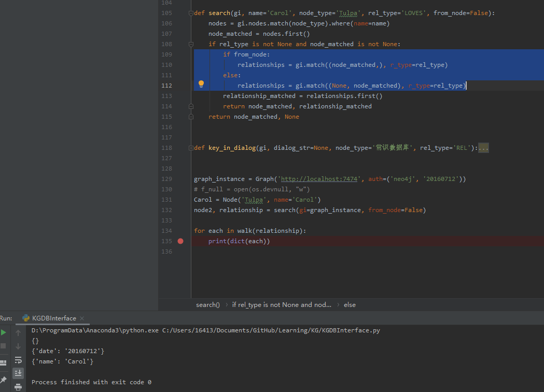Collapse the search function using line 105 fold arrow
The image size is (544, 392).
coord(190,12)
